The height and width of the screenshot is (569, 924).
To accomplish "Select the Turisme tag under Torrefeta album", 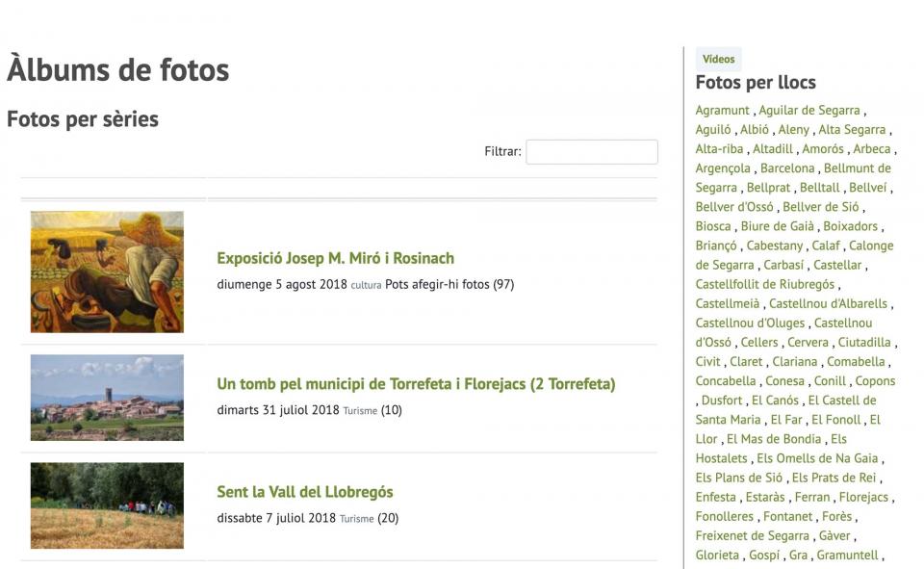I will point(360,411).
